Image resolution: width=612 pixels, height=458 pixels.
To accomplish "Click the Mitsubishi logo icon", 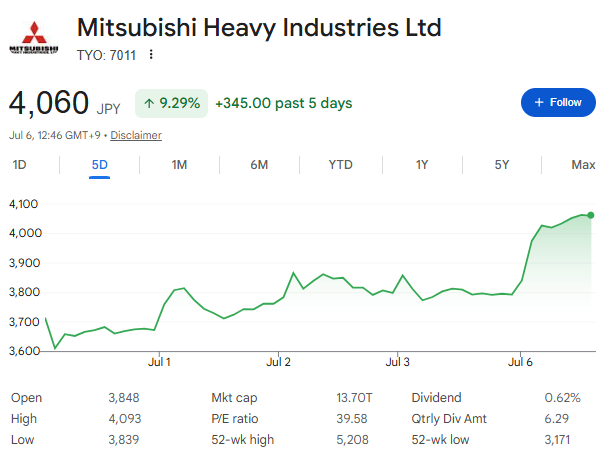I will click(34, 37).
